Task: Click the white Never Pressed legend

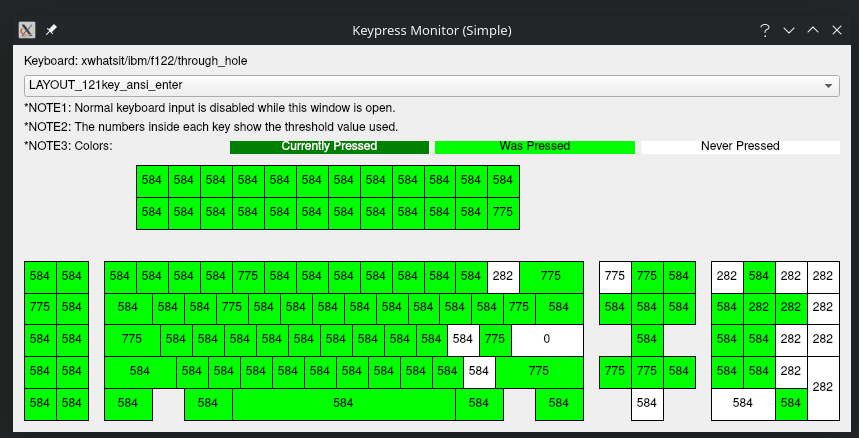Action: coord(739,146)
